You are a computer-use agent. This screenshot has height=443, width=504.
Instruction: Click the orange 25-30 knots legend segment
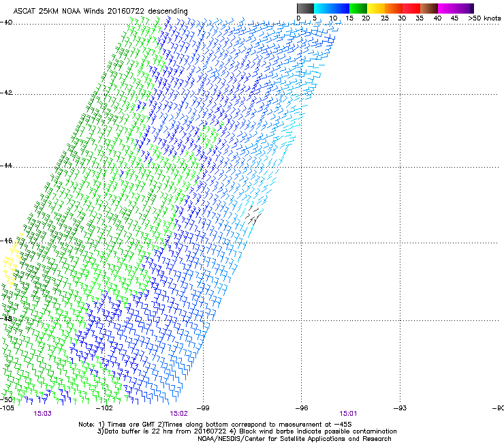point(393,8)
